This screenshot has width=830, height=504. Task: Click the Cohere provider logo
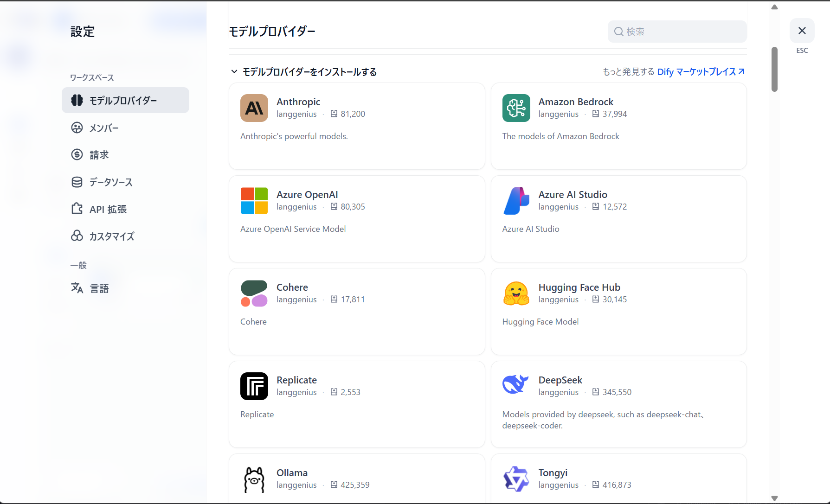(254, 293)
